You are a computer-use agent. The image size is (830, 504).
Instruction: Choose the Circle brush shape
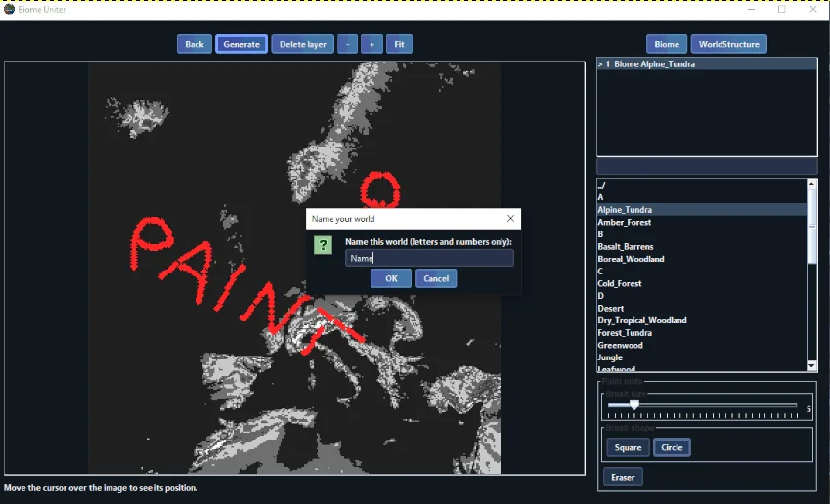(672, 447)
